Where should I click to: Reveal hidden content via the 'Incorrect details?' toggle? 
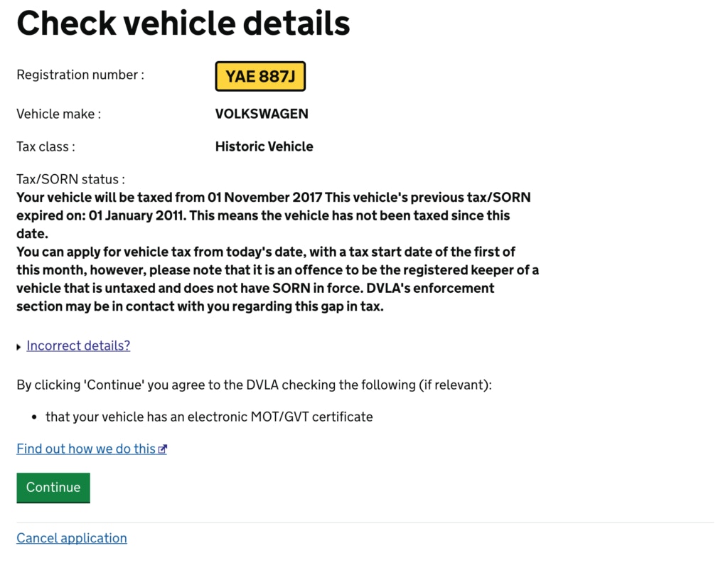pos(78,345)
